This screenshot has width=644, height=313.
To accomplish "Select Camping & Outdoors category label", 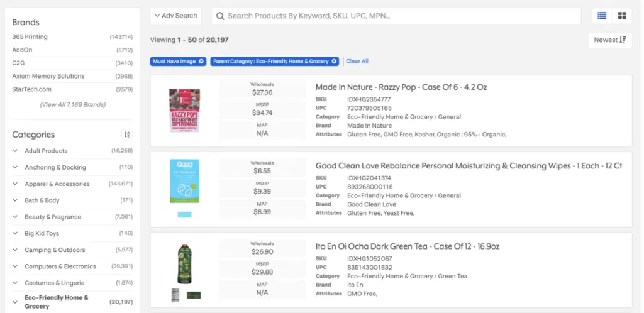I will pyautogui.click(x=55, y=250).
